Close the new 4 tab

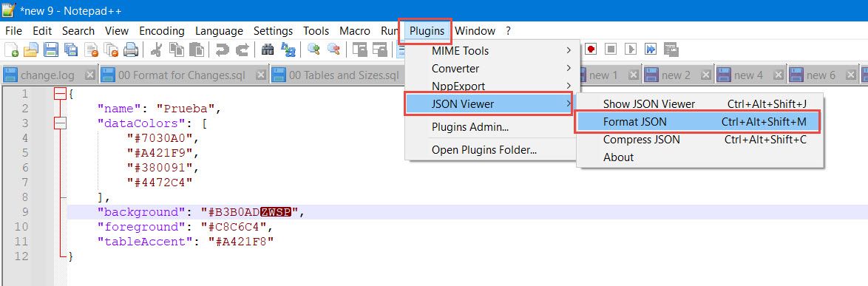pos(778,75)
